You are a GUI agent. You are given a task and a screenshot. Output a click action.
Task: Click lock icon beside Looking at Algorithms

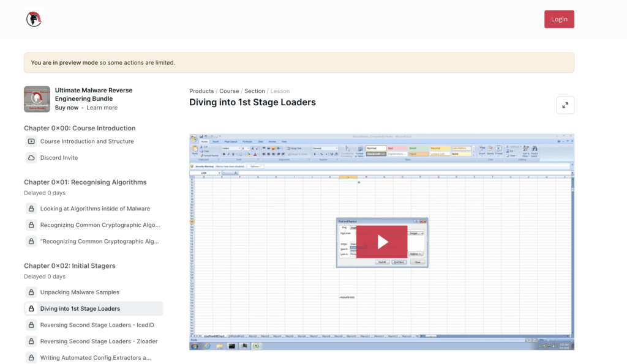pos(31,209)
